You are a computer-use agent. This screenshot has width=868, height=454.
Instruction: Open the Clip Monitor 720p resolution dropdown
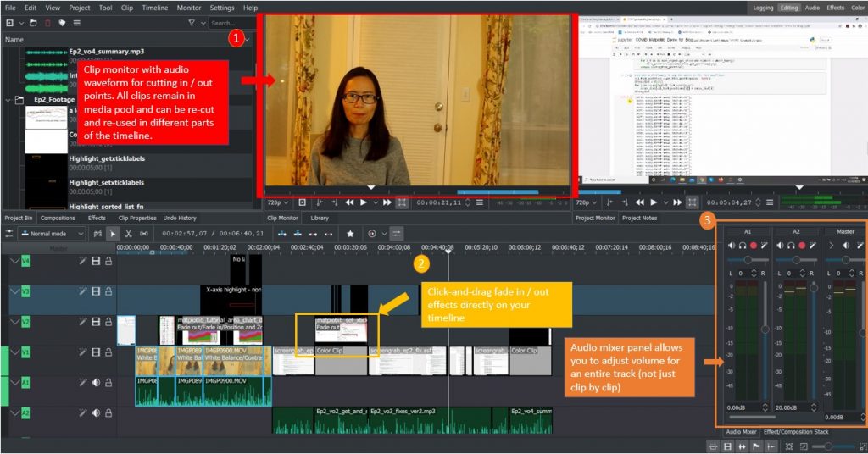[x=279, y=202]
